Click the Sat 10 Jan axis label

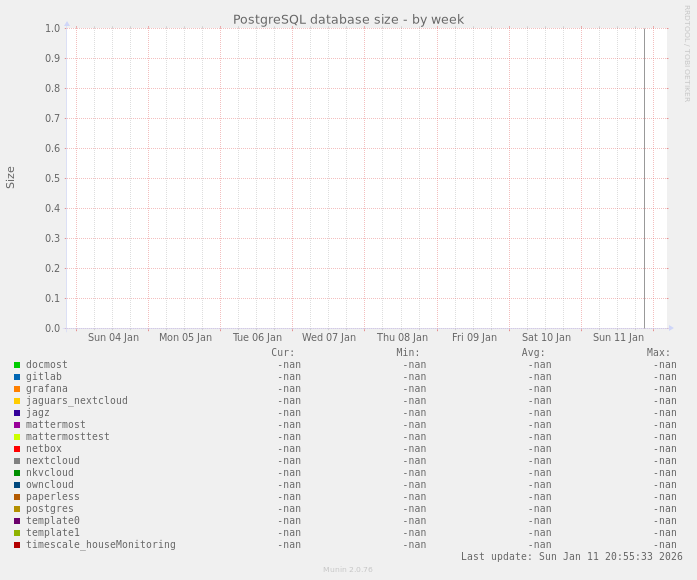(546, 338)
